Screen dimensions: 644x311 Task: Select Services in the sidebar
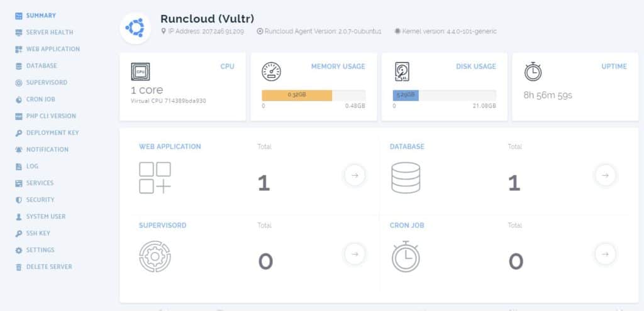point(40,183)
